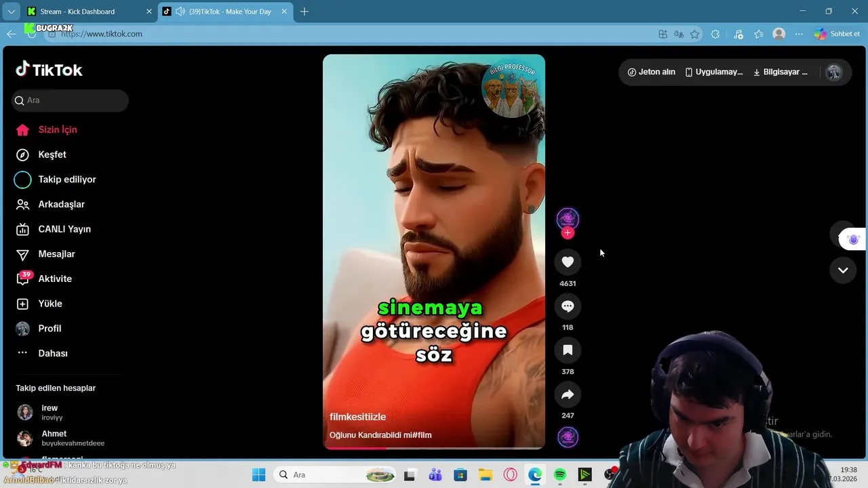This screenshot has width=868, height=488.
Task: Go to Sizin İçin feed
Action: pos(57,129)
